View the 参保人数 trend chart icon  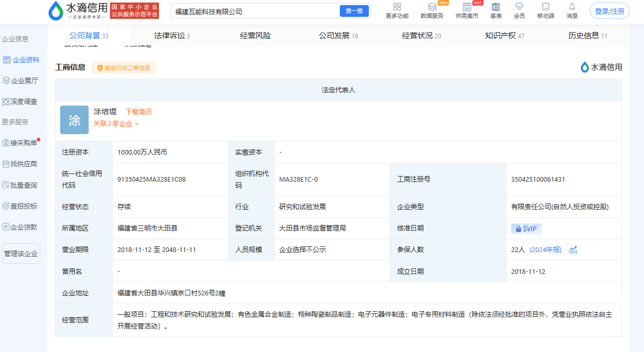click(573, 249)
